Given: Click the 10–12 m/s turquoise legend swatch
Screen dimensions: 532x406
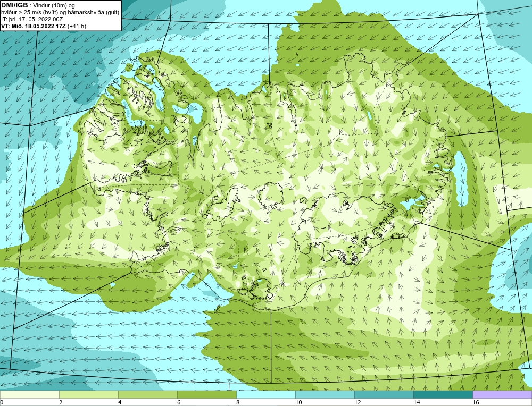Looking at the screenshot, I should [325, 394].
